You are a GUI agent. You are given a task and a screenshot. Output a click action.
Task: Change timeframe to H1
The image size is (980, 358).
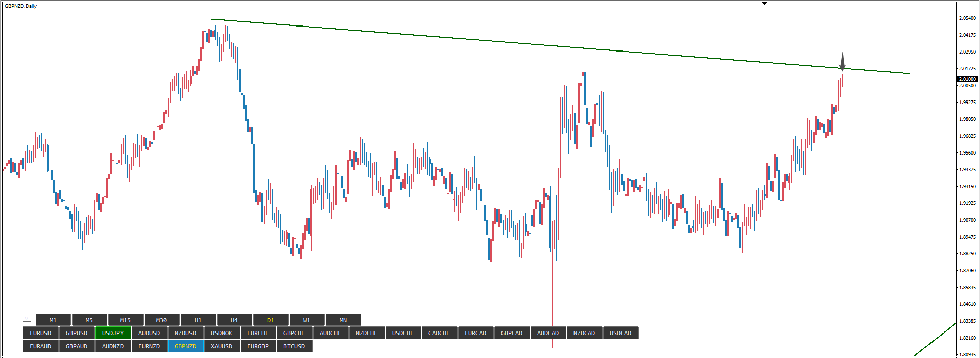[198, 320]
